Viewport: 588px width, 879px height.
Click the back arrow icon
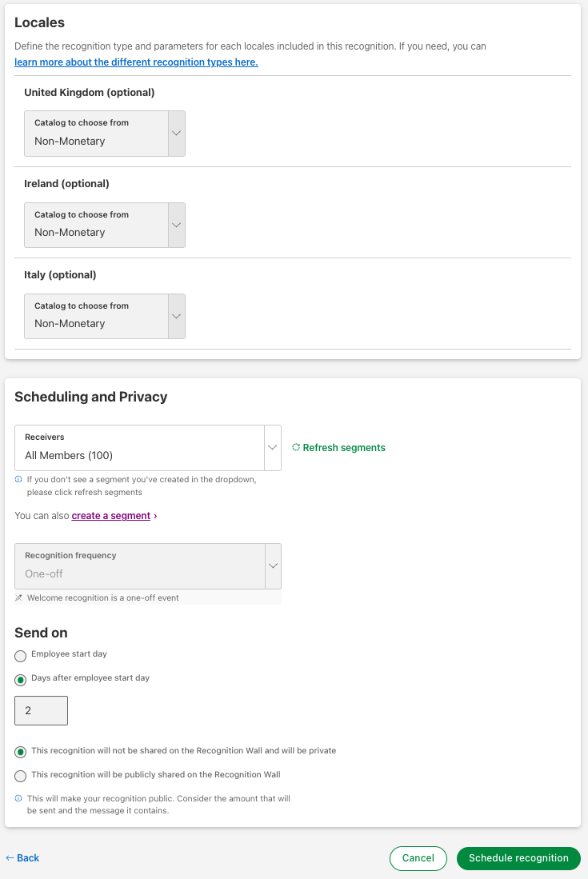[x=10, y=858]
